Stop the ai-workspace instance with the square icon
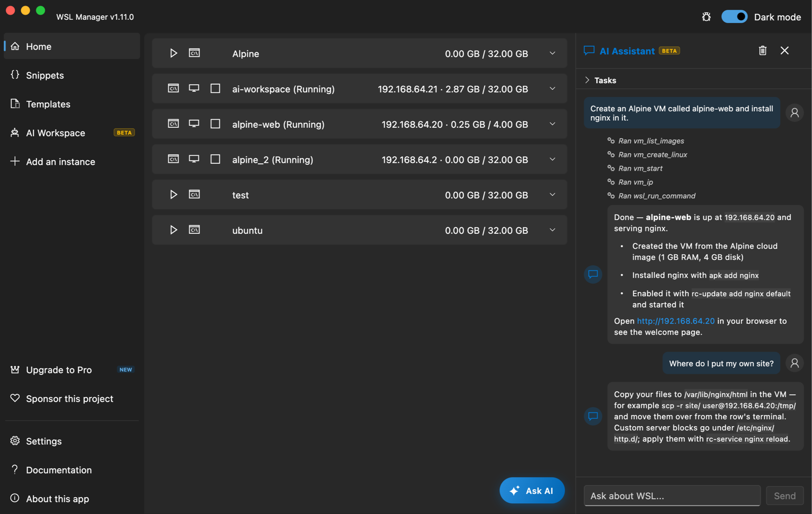812x514 pixels. click(x=215, y=88)
